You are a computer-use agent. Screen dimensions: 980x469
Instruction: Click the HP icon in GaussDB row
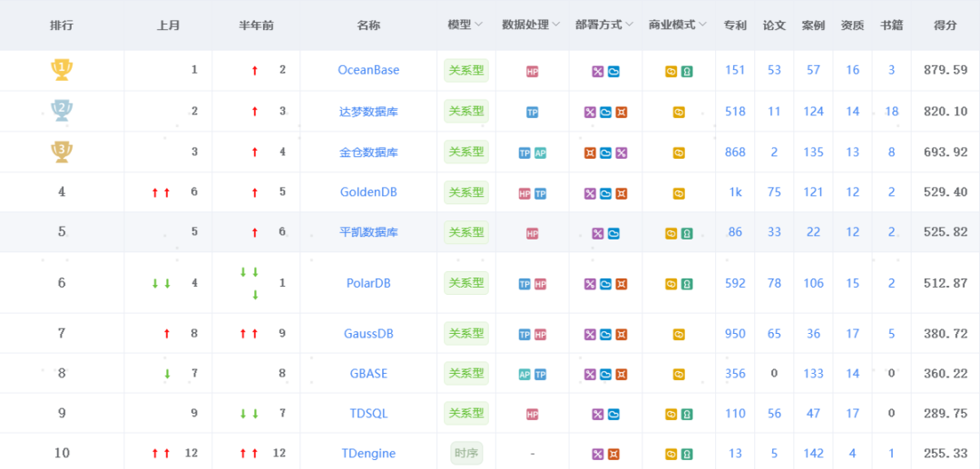click(541, 335)
